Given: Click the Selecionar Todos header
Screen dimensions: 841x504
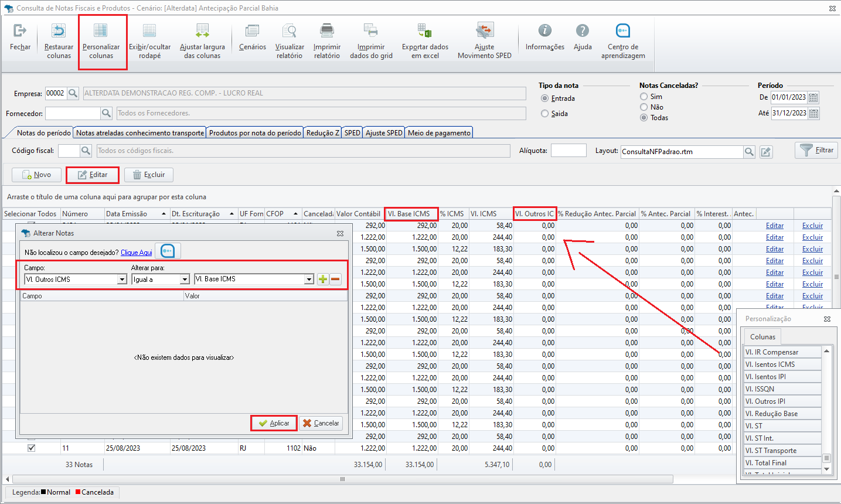Looking at the screenshot, I should point(30,214).
